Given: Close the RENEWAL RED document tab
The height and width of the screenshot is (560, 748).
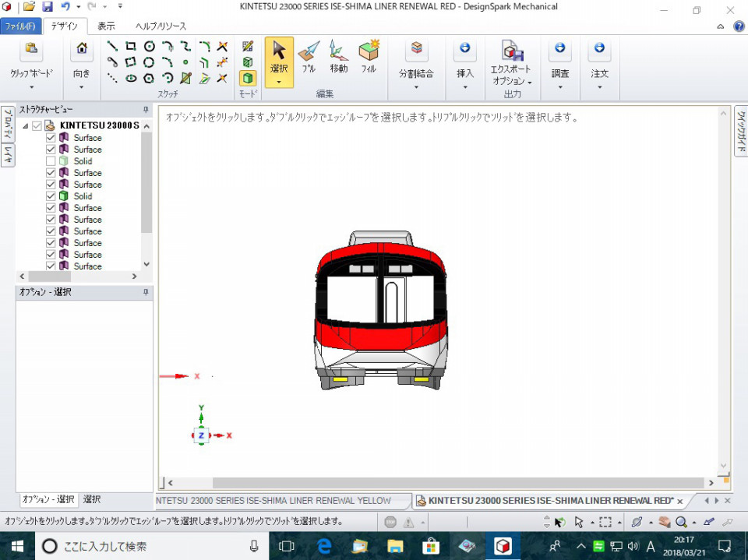Looking at the screenshot, I should [x=679, y=501].
